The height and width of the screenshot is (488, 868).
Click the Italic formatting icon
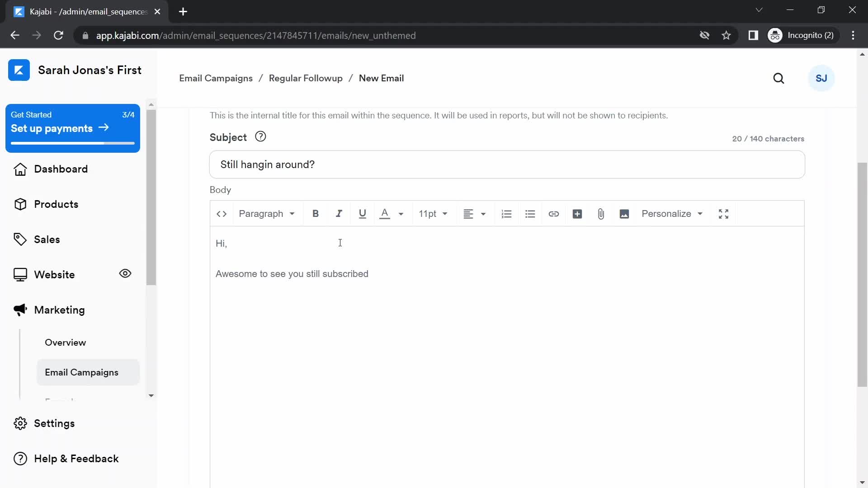pos(339,213)
